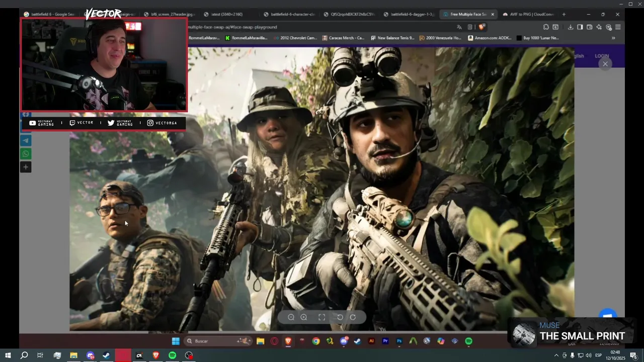
Task: Close the image preview overlay
Action: [x=605, y=64]
